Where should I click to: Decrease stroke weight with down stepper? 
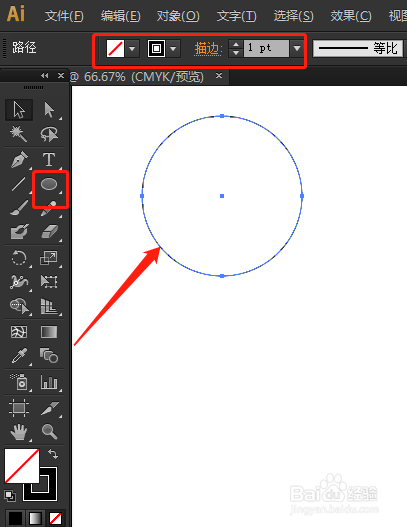(236, 53)
